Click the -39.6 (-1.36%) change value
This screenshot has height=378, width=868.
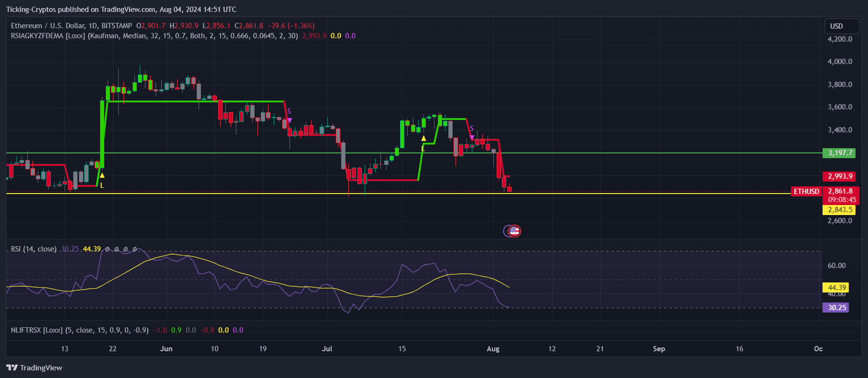(x=291, y=26)
